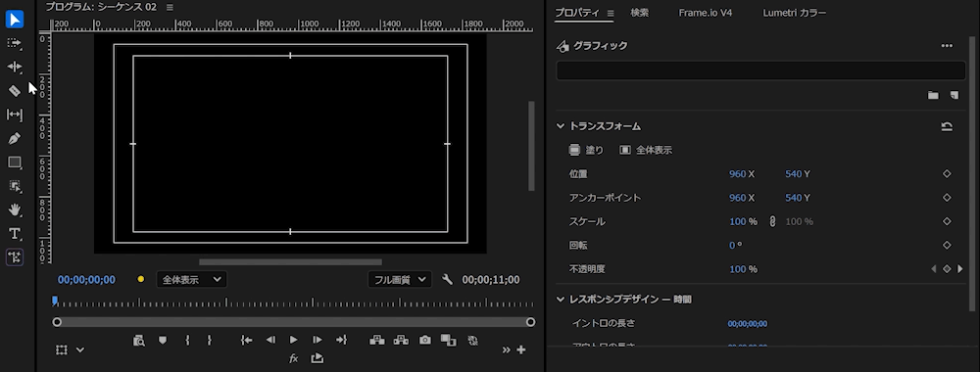Click the 回転 value 0 °
980x372 pixels.
point(736,246)
